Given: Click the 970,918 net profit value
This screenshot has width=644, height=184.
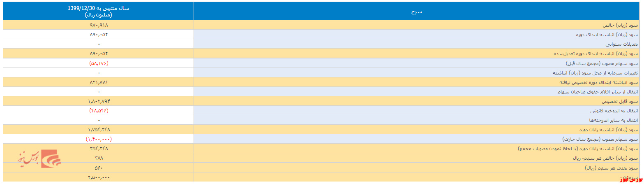Looking at the screenshot, I should pyautogui.click(x=99, y=25).
